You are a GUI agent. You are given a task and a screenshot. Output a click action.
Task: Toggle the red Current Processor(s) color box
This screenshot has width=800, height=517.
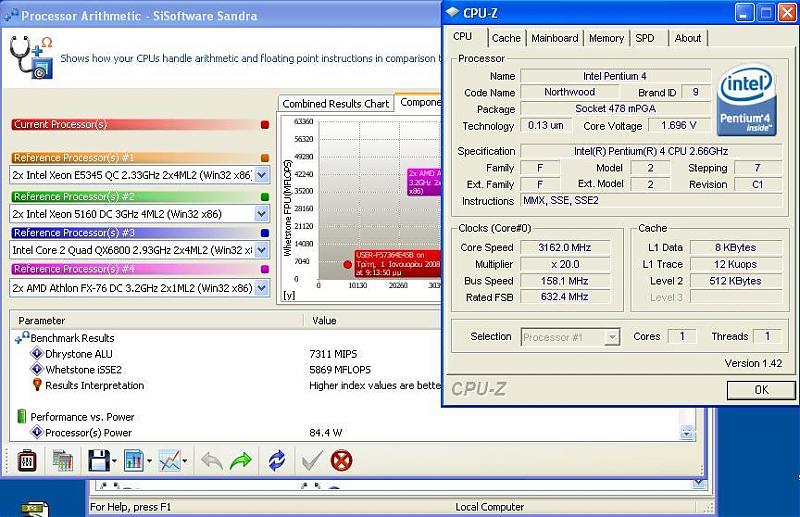(x=264, y=125)
